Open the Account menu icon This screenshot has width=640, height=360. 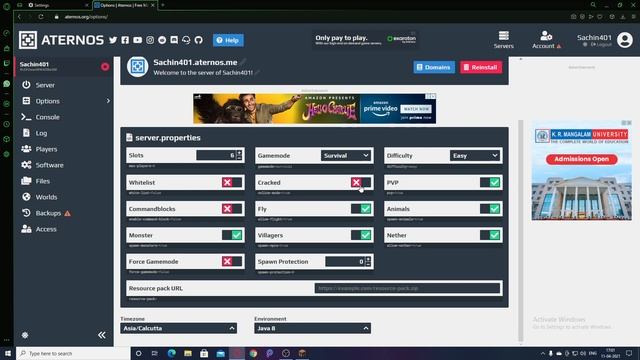[546, 36]
